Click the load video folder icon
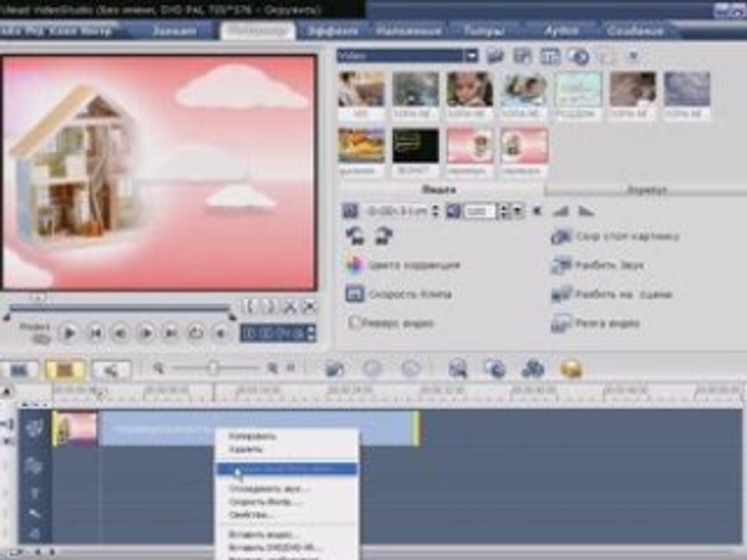 pyautogui.click(x=496, y=56)
